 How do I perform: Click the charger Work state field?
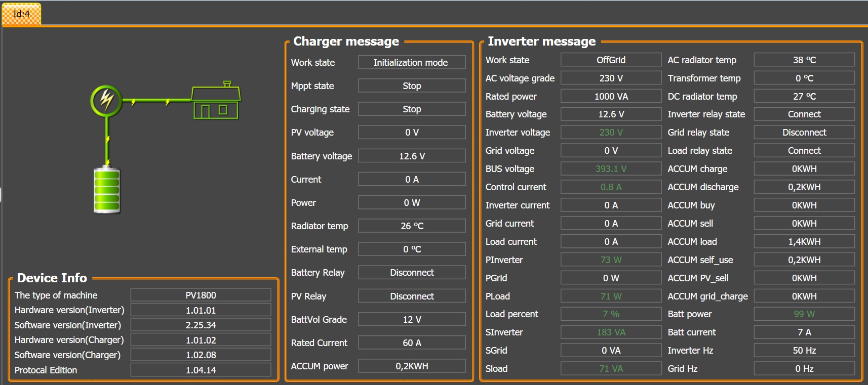(x=411, y=63)
